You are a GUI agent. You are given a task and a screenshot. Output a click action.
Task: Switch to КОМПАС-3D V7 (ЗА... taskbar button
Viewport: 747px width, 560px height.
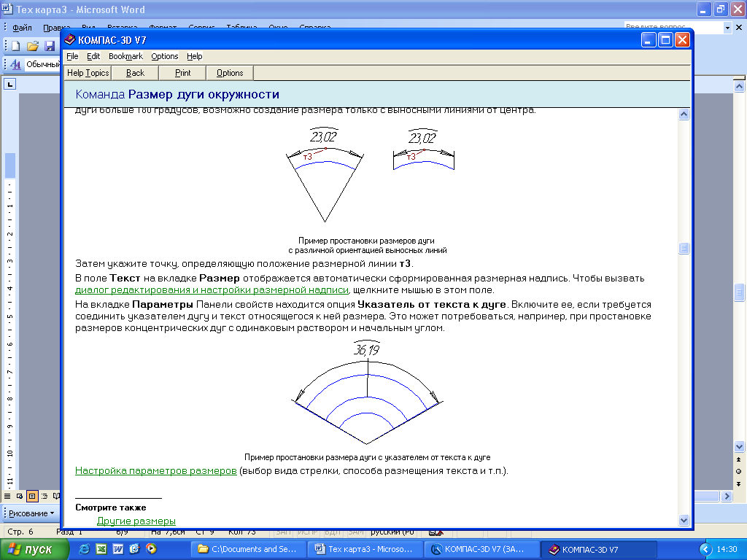click(481, 549)
